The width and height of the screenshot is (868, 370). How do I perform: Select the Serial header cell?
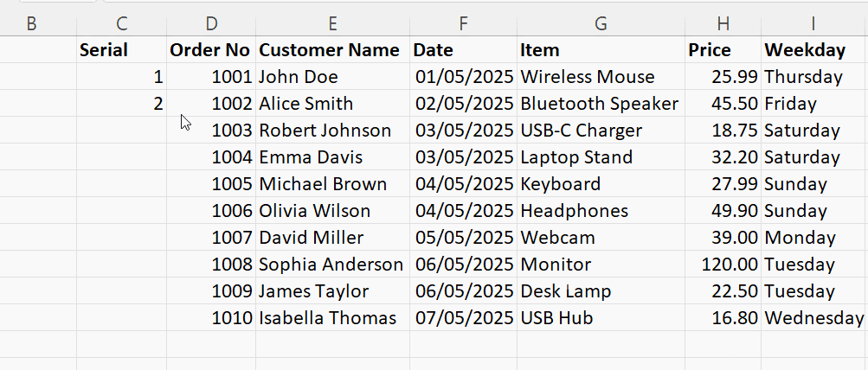[121, 50]
